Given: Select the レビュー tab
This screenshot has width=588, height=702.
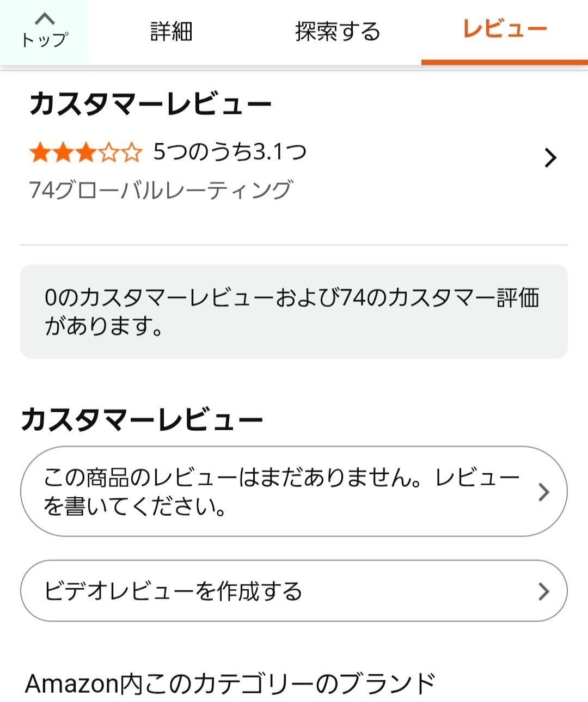Looking at the screenshot, I should point(504,29).
